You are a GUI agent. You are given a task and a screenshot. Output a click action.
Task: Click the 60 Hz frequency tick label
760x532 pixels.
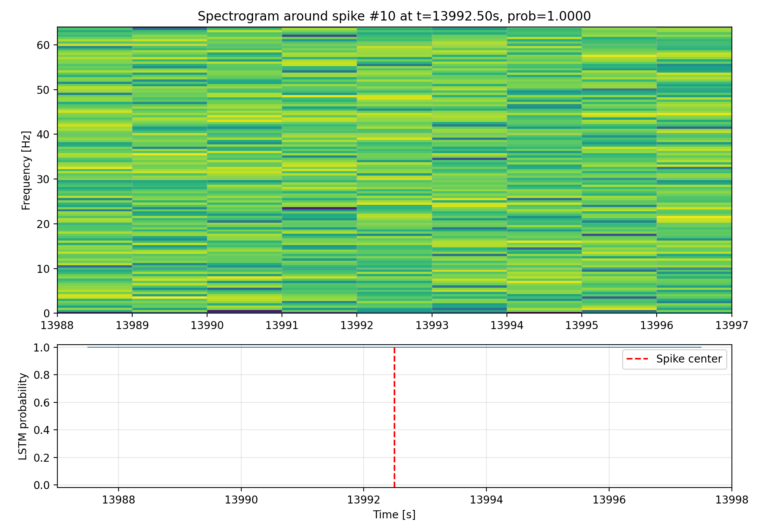pos(43,45)
